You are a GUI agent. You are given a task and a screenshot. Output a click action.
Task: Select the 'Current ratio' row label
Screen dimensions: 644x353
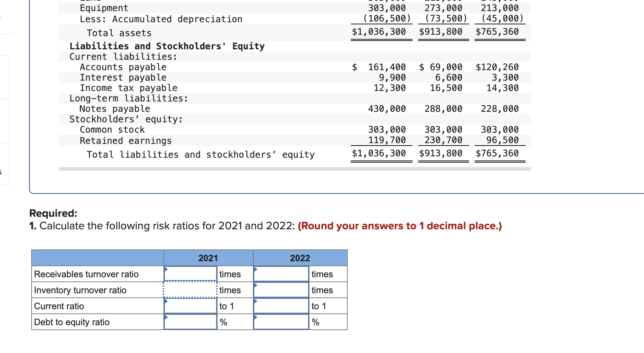click(59, 306)
